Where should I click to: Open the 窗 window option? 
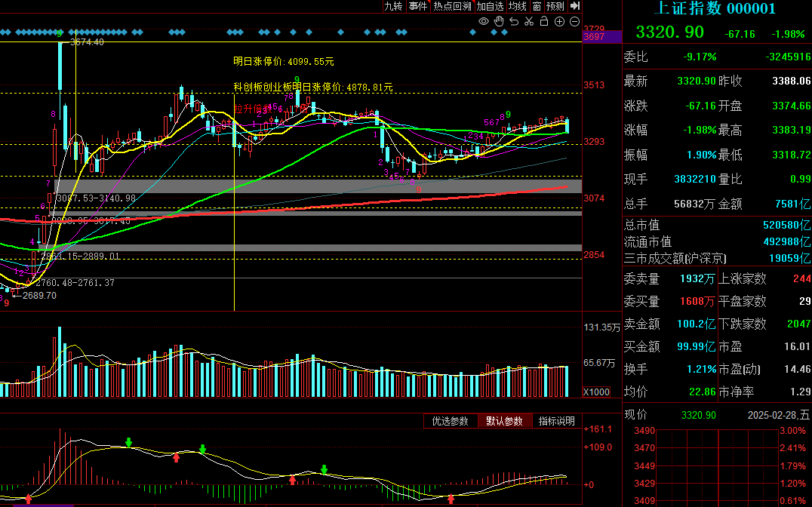pyautogui.click(x=537, y=6)
